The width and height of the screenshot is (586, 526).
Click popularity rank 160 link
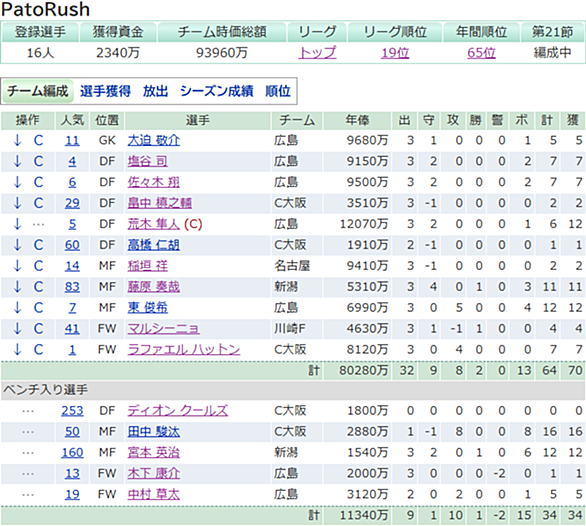coord(72,453)
